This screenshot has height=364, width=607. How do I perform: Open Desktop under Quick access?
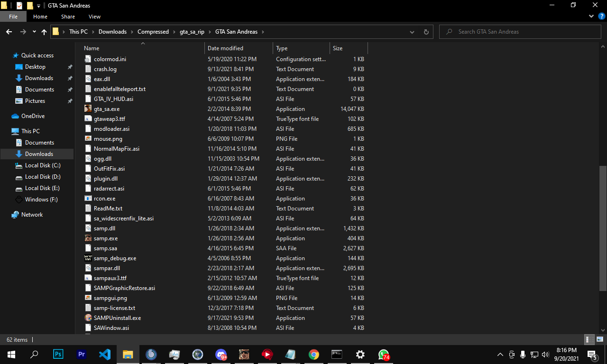pyautogui.click(x=36, y=67)
